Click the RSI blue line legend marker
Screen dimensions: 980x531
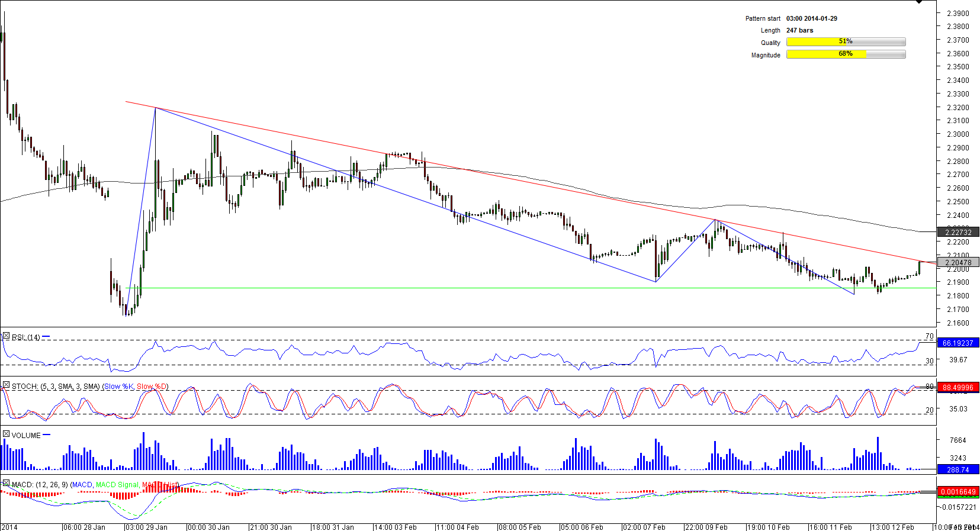click(46, 337)
